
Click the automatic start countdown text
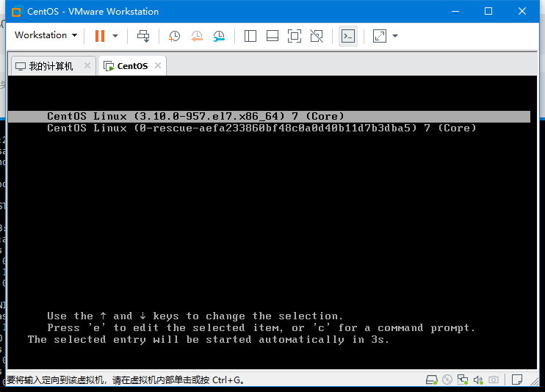[208, 340]
